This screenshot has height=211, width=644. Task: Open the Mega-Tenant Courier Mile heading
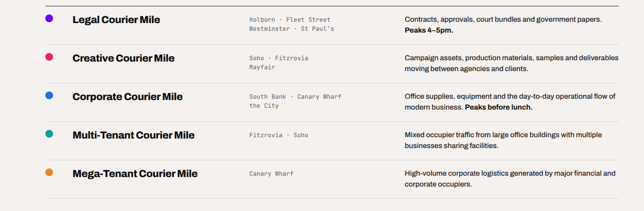point(135,173)
